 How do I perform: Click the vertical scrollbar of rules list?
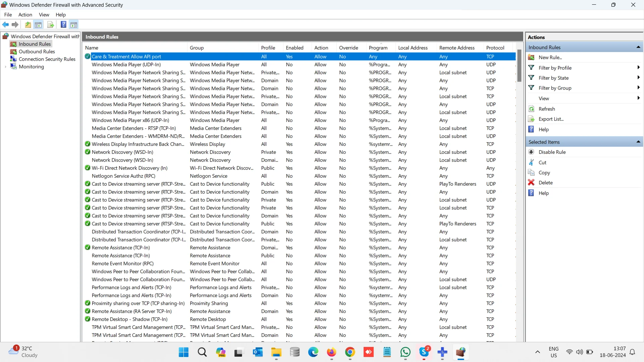click(519, 66)
